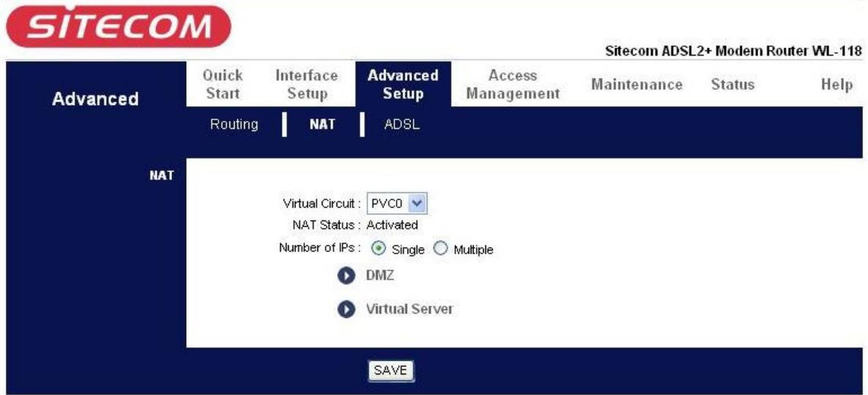
Task: Click the DMZ arrow icon
Action: tap(345, 276)
